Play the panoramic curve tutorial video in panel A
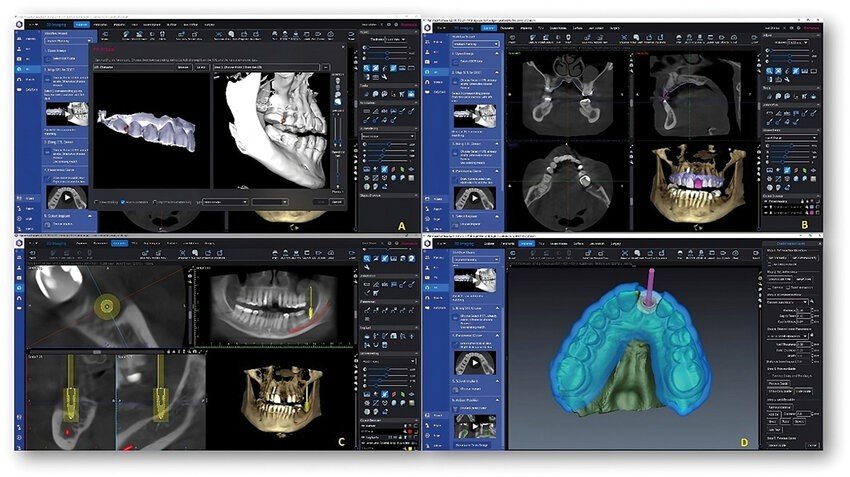Image resolution: width=850 pixels, height=477 pixels. click(x=66, y=196)
